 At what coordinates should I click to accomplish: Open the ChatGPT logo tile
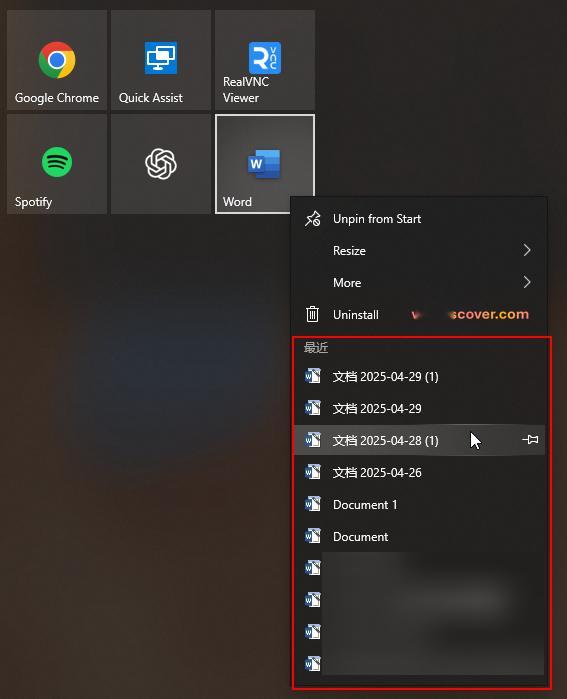(161, 164)
